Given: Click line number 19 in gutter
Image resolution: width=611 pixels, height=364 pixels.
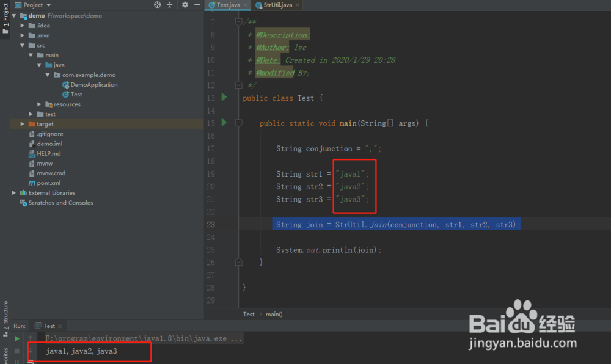Looking at the screenshot, I should pyautogui.click(x=211, y=174).
